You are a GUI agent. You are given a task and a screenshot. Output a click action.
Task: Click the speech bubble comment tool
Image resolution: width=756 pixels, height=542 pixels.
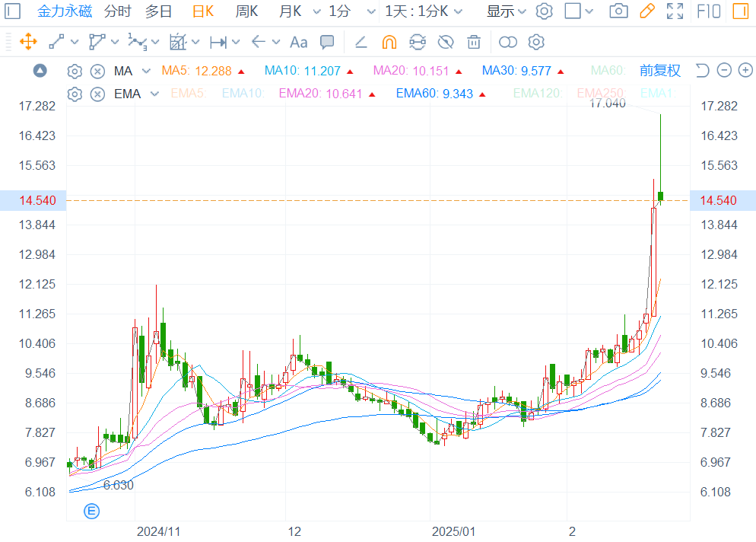point(327,42)
